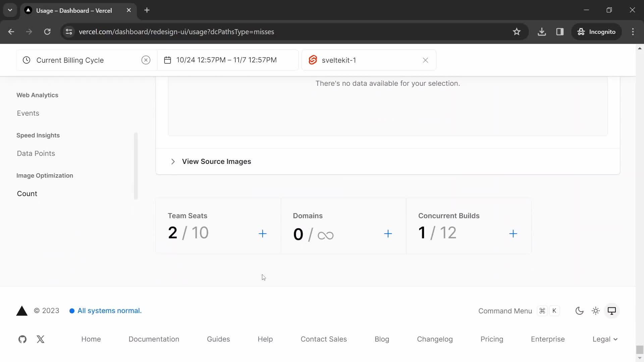Switch to light theme sun icon
This screenshot has height=362, width=644.
click(596, 311)
